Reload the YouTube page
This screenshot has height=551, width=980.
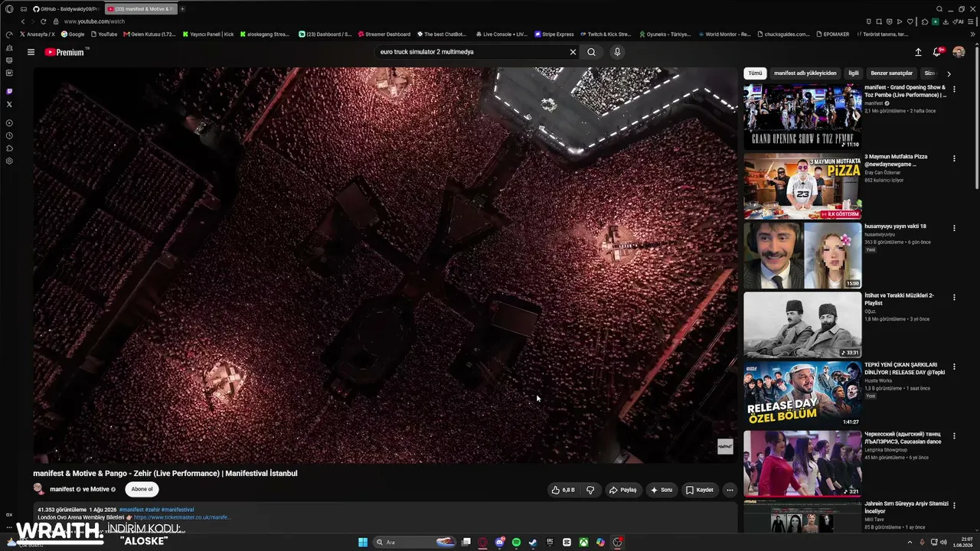(x=43, y=21)
